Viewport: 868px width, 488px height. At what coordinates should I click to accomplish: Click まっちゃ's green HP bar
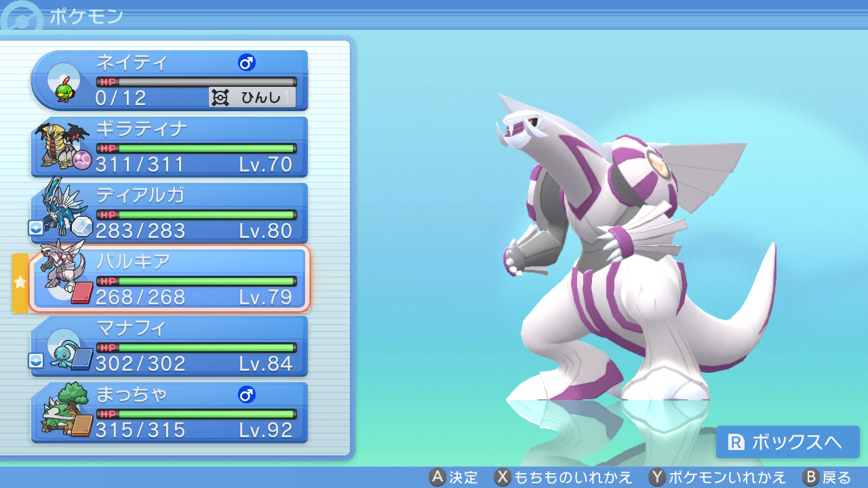(197, 414)
